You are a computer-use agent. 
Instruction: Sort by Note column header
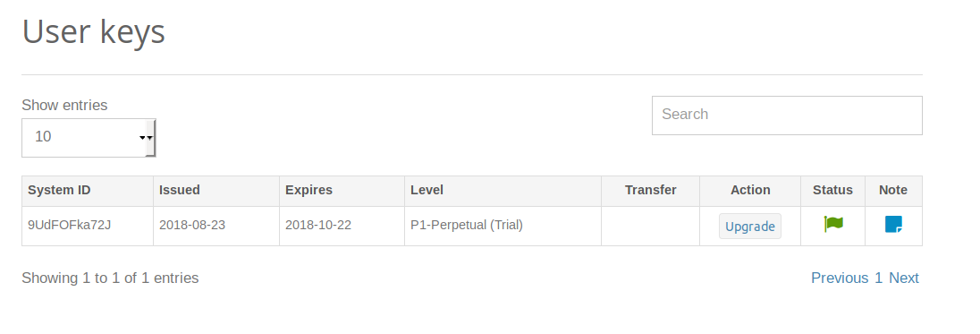click(893, 191)
